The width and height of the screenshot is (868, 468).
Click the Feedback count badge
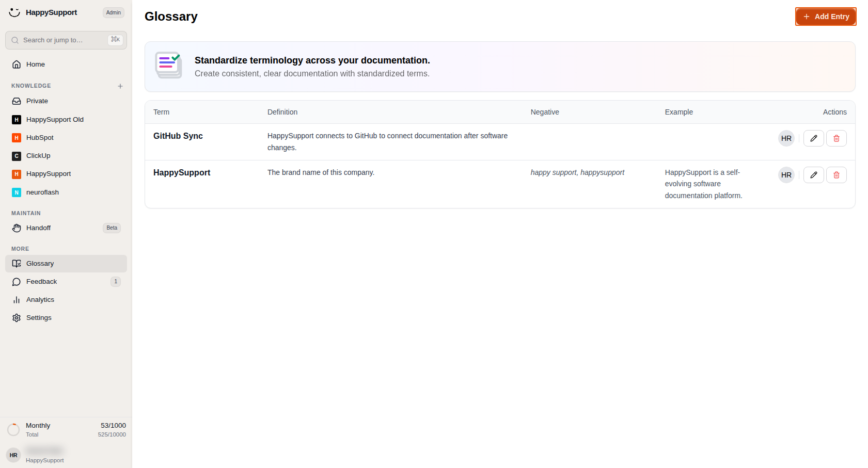(x=116, y=282)
